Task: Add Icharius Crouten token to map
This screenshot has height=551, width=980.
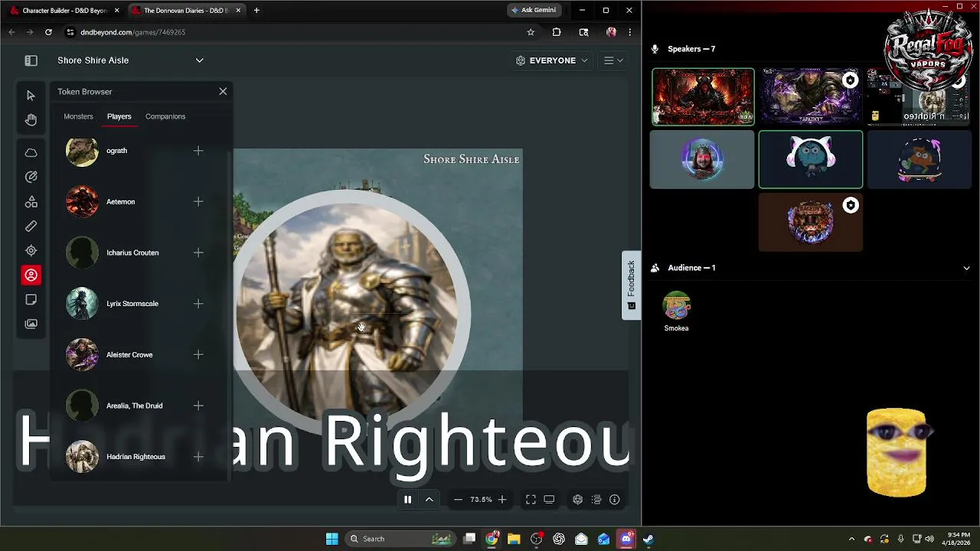Action: 198,253
